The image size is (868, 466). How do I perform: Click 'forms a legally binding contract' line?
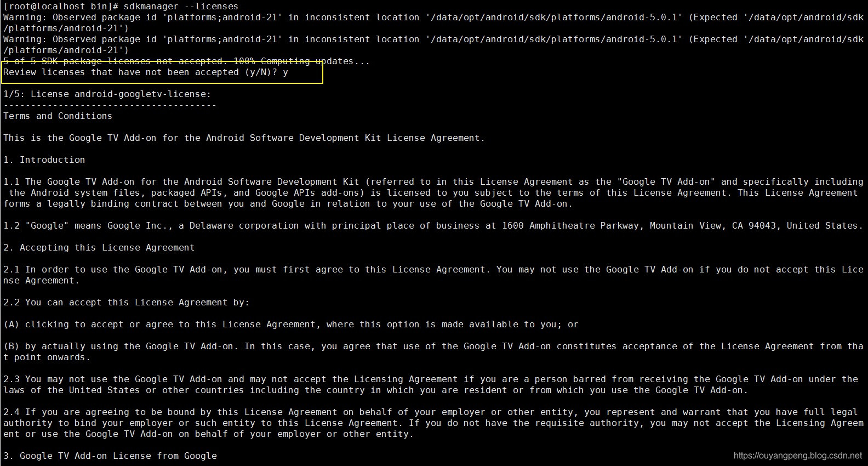point(288,204)
